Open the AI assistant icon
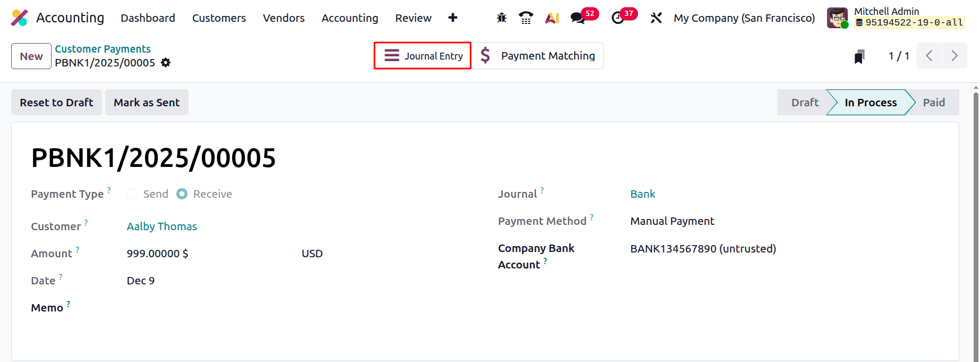Viewport: 980px width, 362px height. [x=552, y=18]
